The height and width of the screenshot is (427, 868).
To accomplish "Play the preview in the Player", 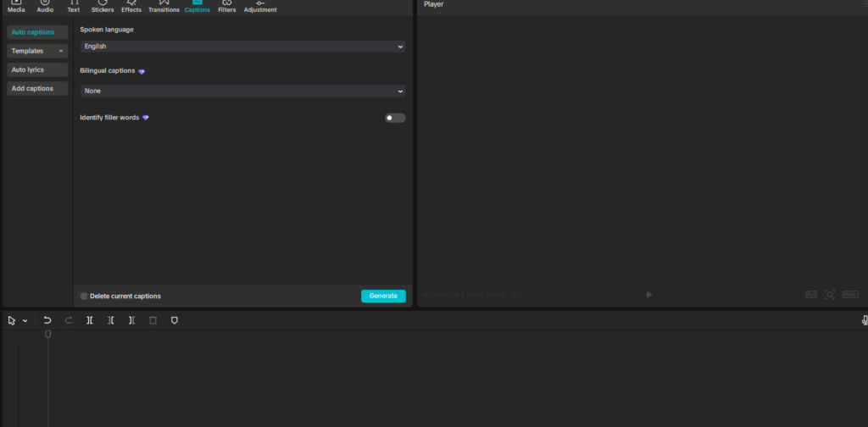I will [649, 295].
